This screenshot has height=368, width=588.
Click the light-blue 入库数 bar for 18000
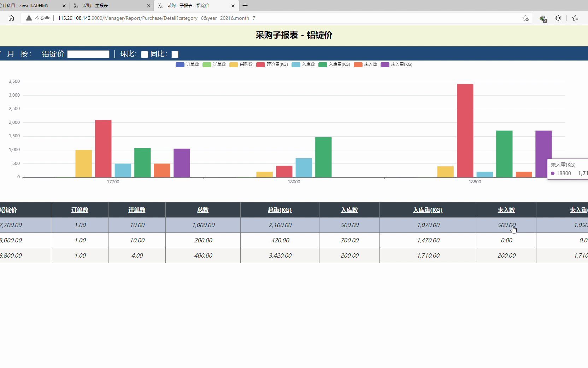click(x=304, y=168)
